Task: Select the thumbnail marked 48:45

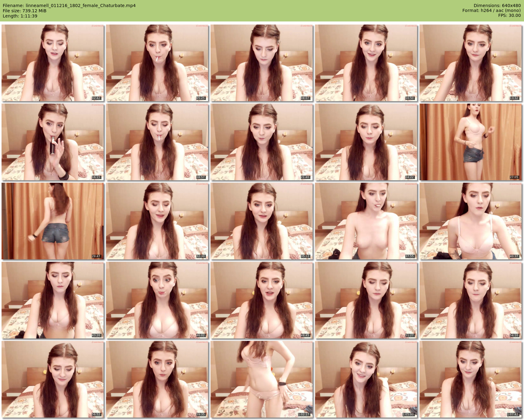Action: pyautogui.click(x=262, y=300)
